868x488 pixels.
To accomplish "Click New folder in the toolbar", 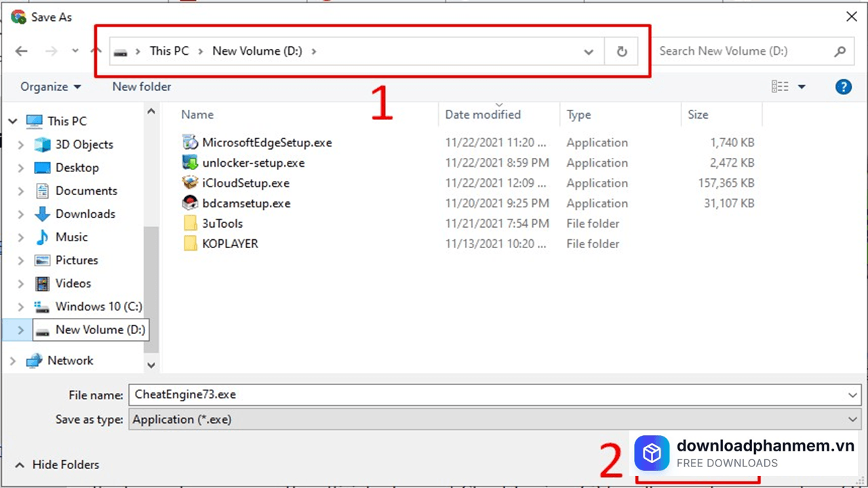I will 142,87.
